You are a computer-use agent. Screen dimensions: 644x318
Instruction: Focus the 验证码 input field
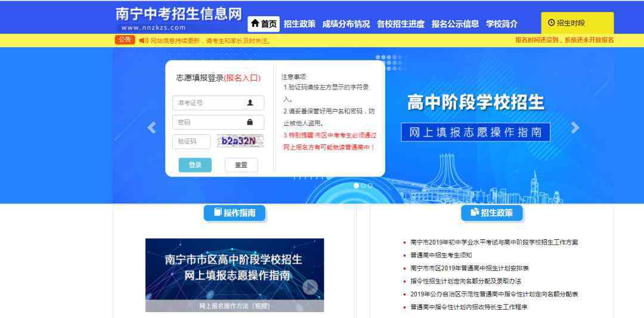click(191, 142)
